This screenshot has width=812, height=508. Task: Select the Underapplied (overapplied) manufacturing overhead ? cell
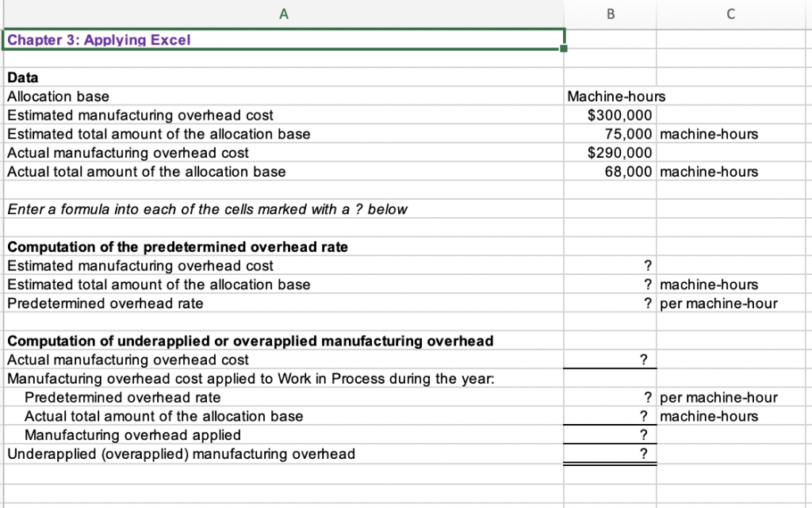coord(609,453)
